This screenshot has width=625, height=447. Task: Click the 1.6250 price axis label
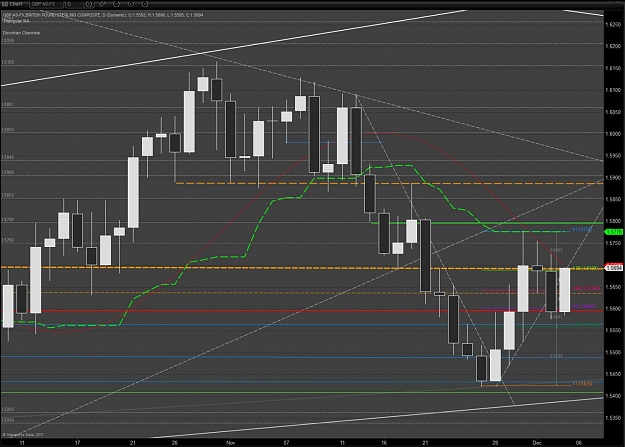point(613,25)
